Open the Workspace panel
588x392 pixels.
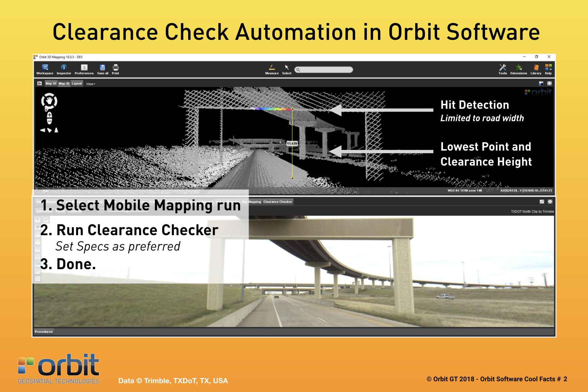[45, 69]
